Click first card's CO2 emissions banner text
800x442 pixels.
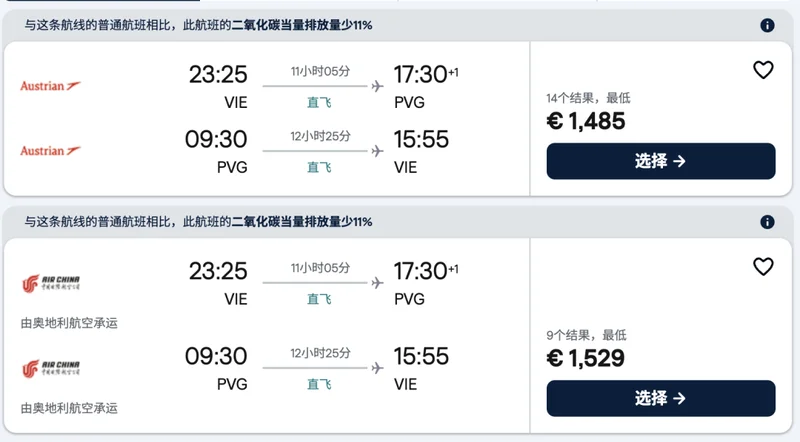(198, 25)
